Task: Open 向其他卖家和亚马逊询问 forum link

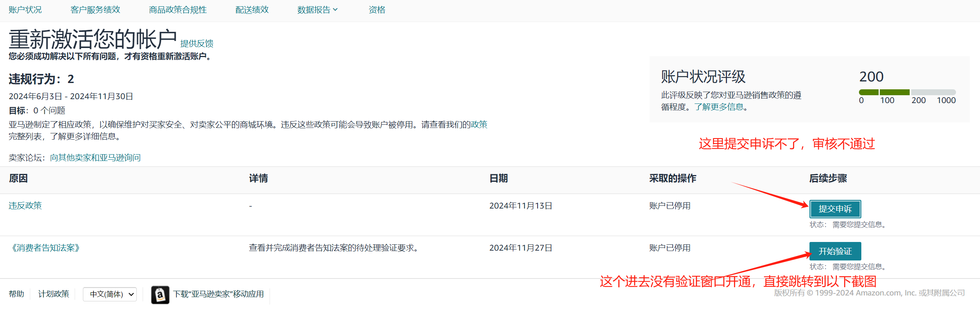Action: coord(95,158)
